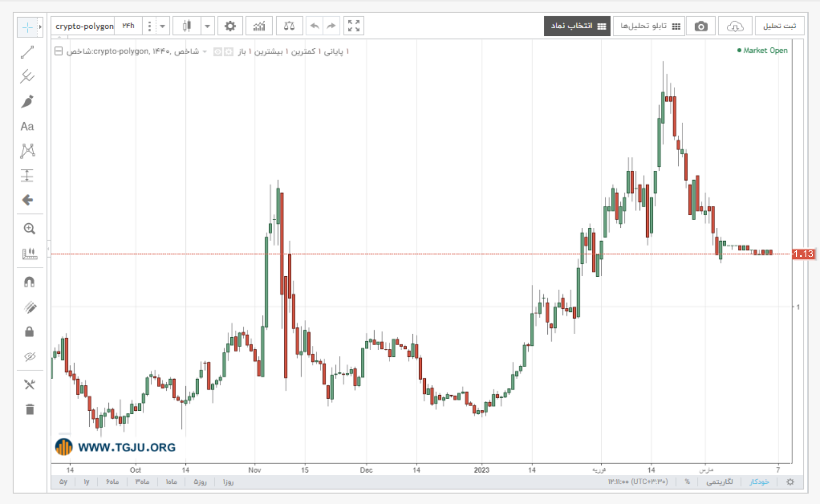Undo the last chart action
The width and height of the screenshot is (820, 504).
point(314,26)
